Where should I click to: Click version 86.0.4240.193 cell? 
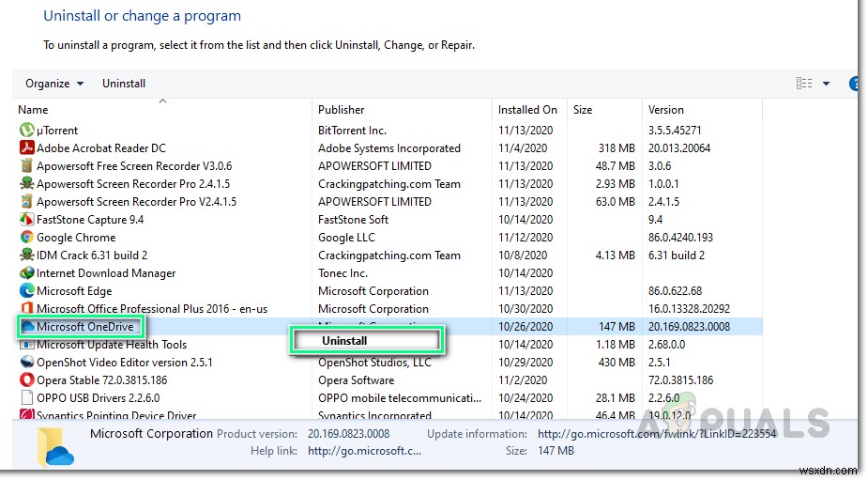click(680, 238)
